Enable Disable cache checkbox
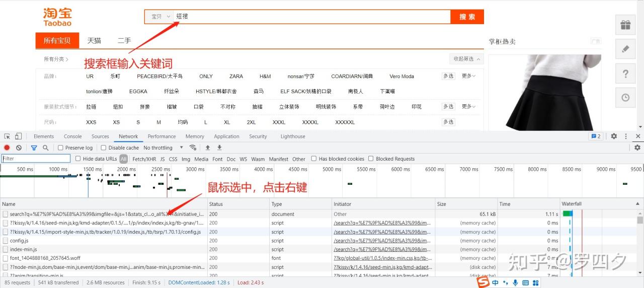644x288 pixels. click(104, 148)
